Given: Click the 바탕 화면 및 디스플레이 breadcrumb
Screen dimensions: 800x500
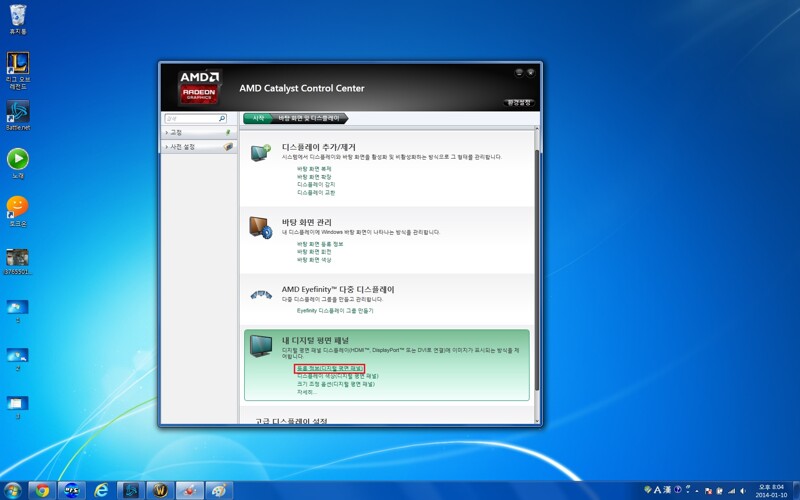Looking at the screenshot, I should pos(309,118).
